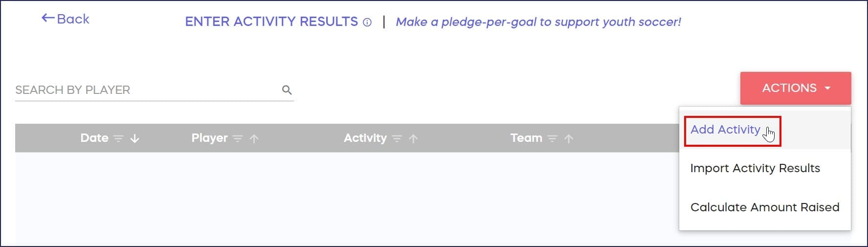Click the magnifying glass search icon
Viewport: 868px width, 247px height.
tap(287, 90)
